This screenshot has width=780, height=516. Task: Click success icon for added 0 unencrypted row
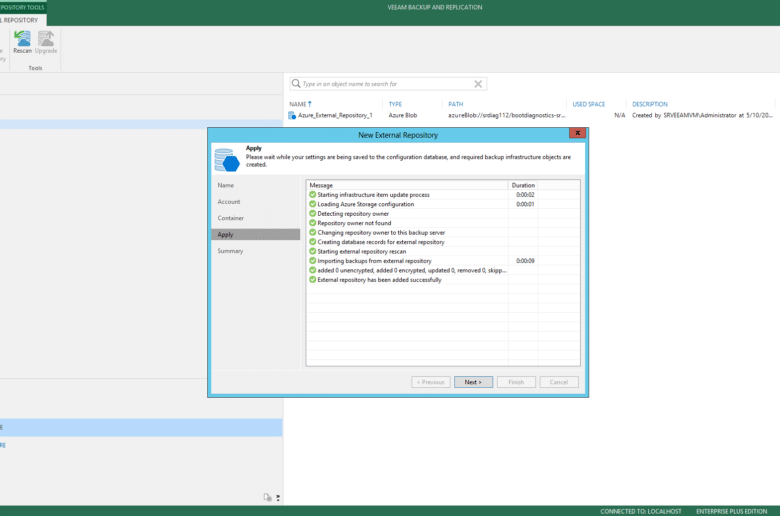point(312,270)
